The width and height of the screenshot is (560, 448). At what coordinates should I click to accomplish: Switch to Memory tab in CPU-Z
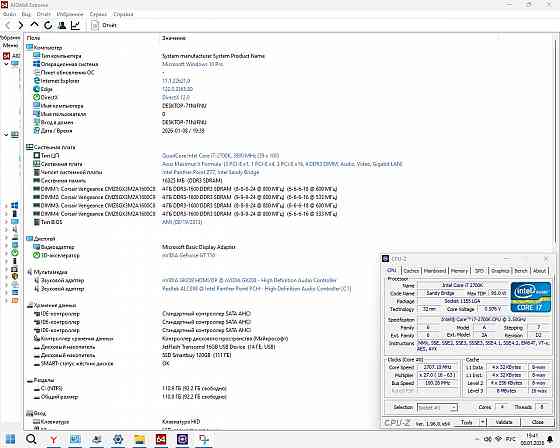click(x=459, y=271)
